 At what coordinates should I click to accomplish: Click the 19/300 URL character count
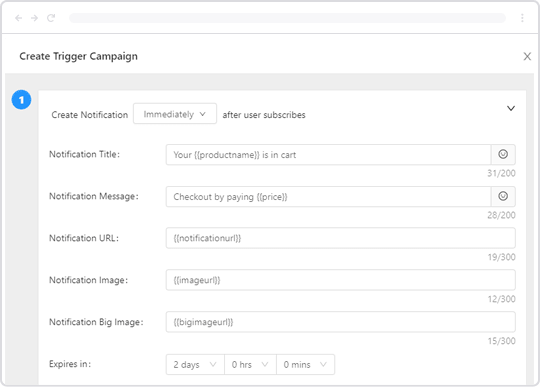(x=501, y=257)
